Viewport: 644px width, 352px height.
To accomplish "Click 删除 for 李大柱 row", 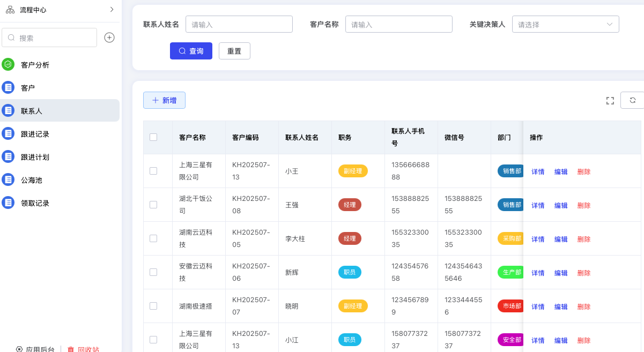I will 584,239.
